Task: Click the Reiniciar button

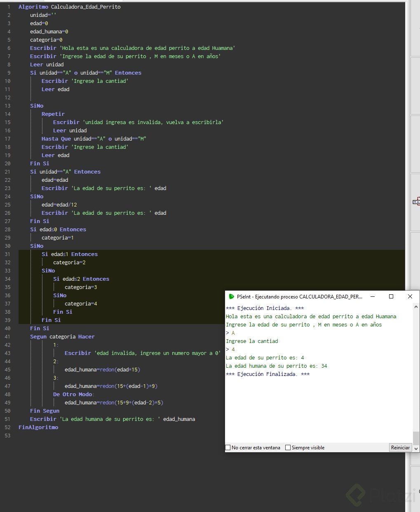Action: (400, 448)
